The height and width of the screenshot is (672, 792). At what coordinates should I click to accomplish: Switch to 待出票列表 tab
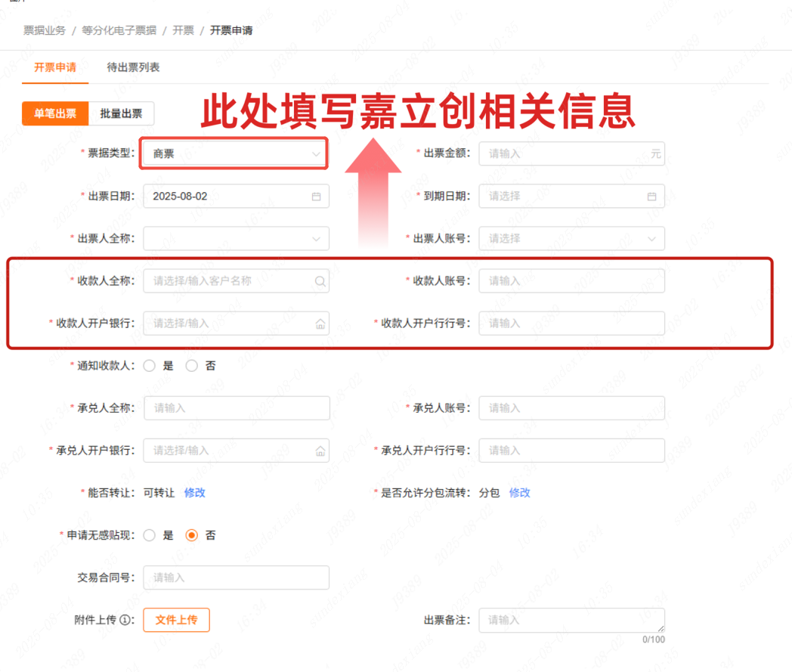[133, 67]
